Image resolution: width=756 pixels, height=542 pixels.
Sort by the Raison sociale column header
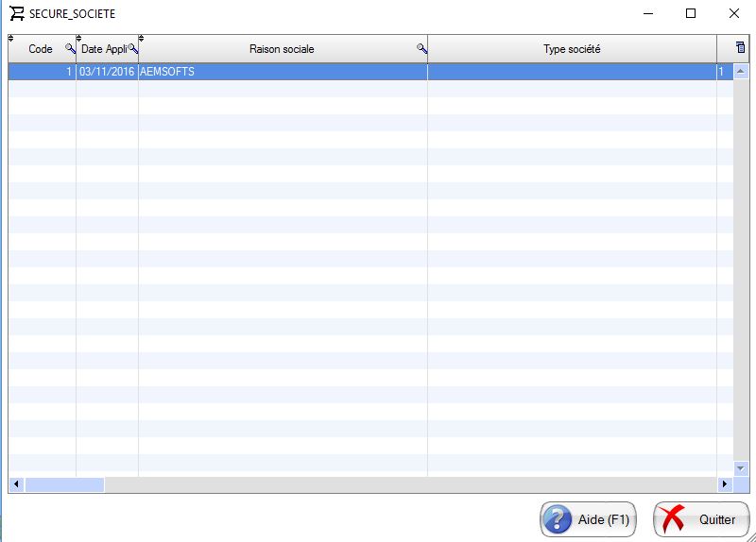[x=281, y=49]
